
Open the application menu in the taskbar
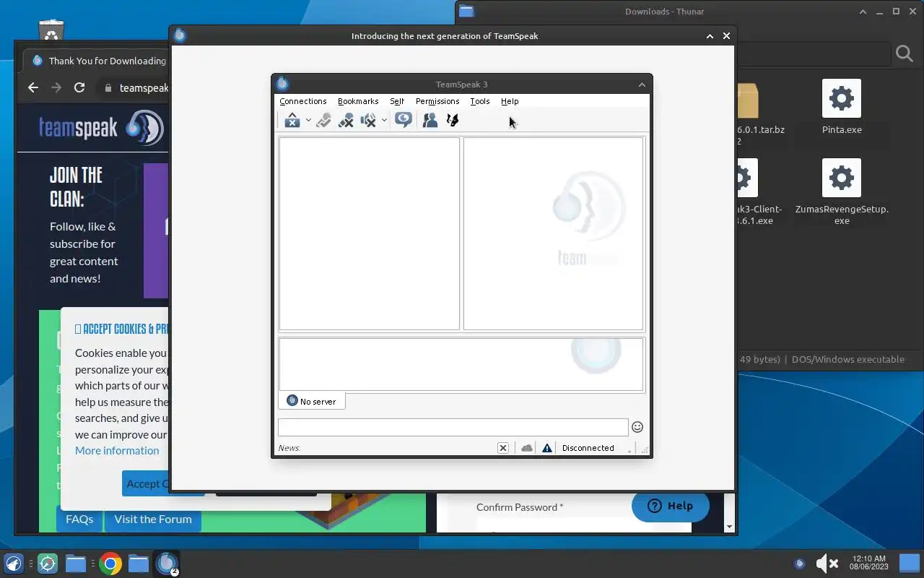(x=14, y=564)
